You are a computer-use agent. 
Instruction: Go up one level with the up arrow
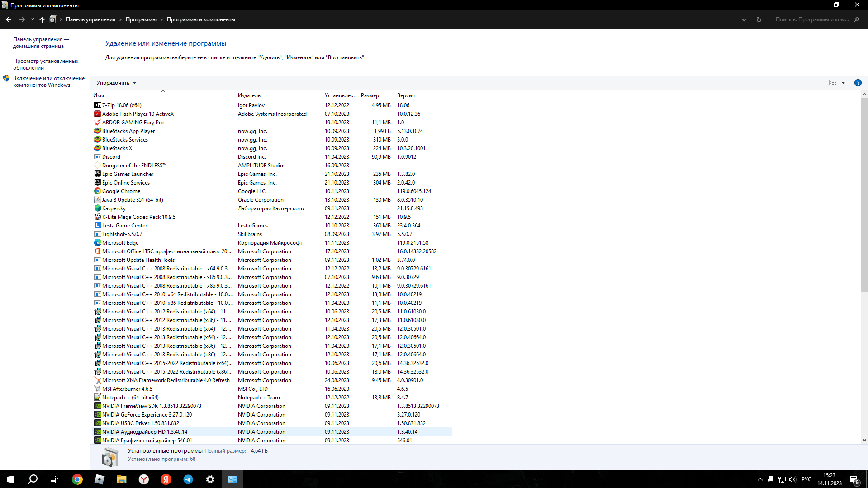pos(42,19)
